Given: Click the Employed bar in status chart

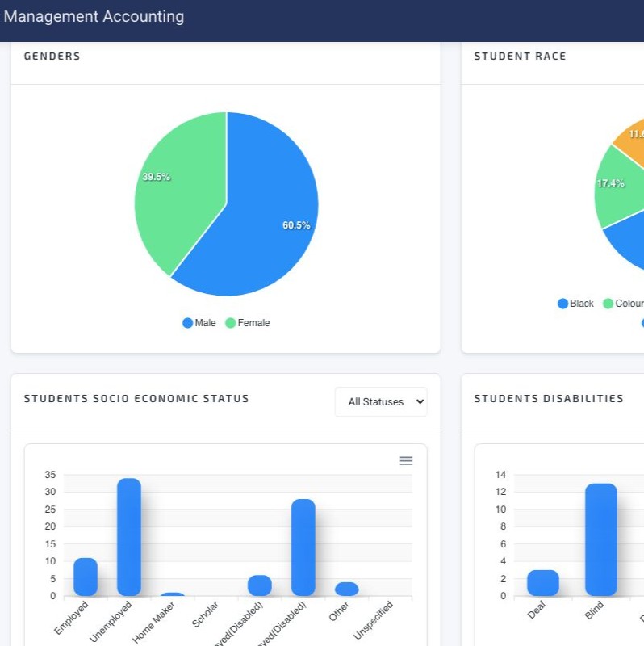Looking at the screenshot, I should (x=86, y=577).
